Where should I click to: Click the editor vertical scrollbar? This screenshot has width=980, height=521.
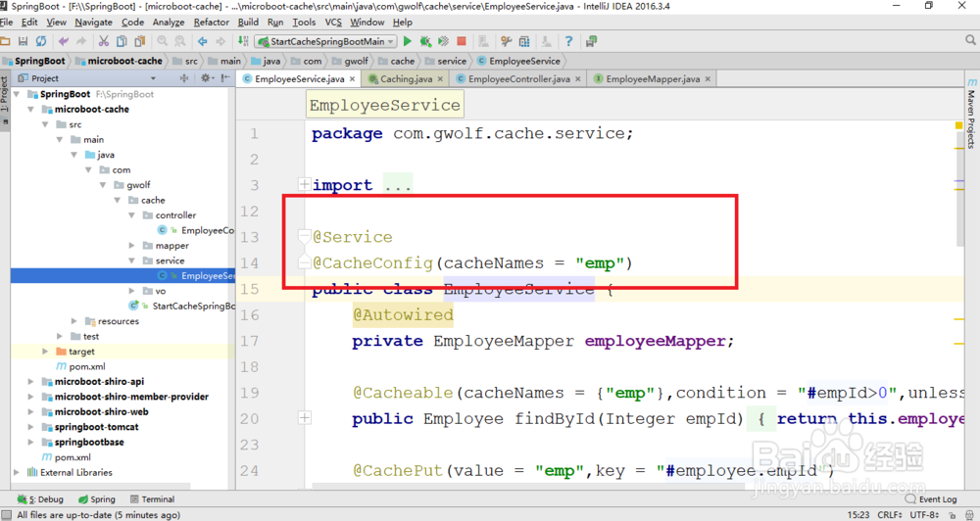pyautogui.click(x=959, y=187)
